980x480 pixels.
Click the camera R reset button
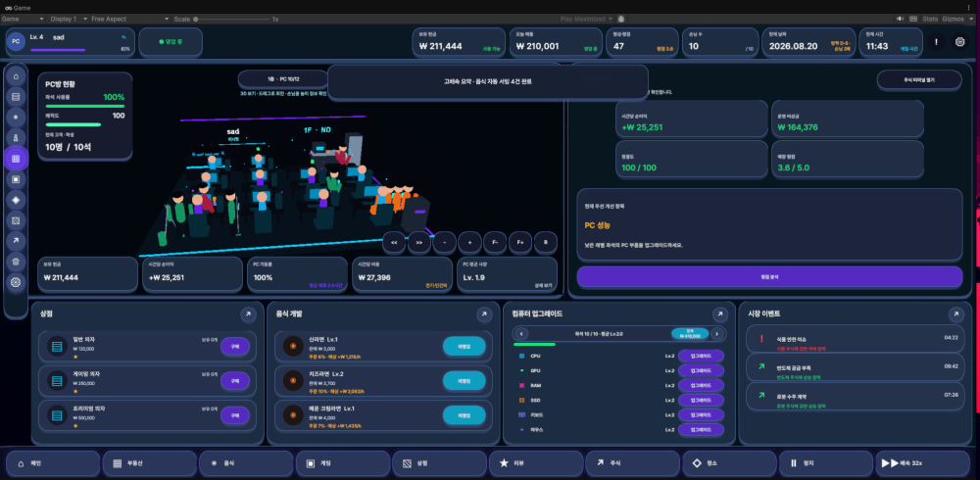[x=546, y=242]
